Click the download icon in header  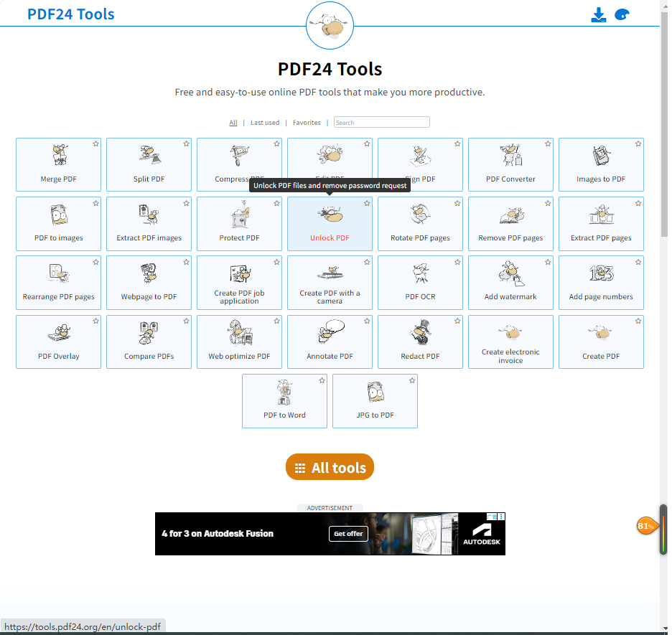pos(599,14)
